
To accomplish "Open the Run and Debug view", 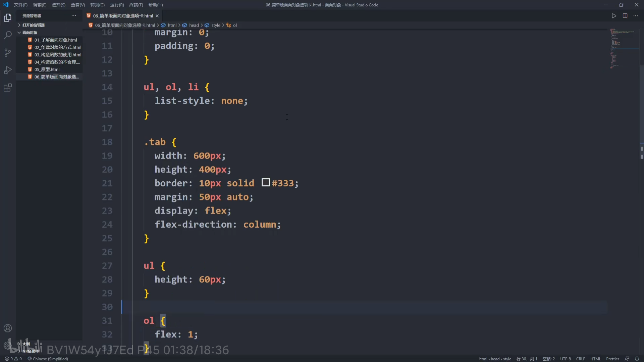I will [7, 70].
